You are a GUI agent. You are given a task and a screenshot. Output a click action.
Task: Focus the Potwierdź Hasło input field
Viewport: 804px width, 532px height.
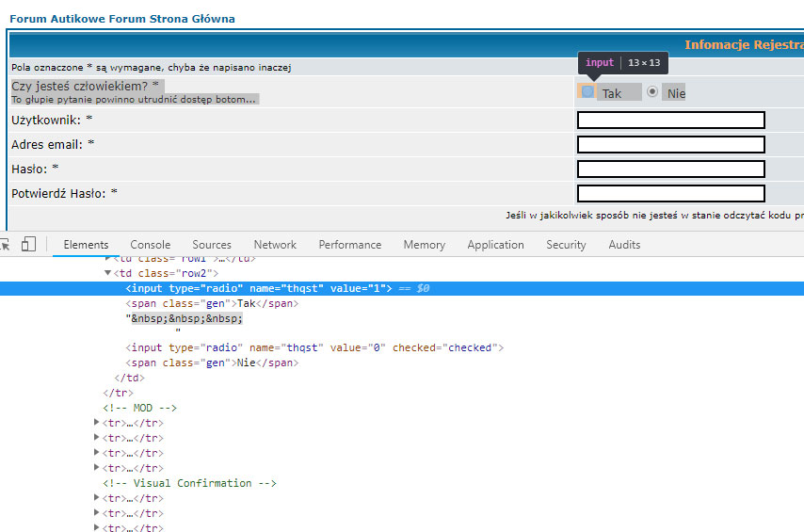pos(670,193)
